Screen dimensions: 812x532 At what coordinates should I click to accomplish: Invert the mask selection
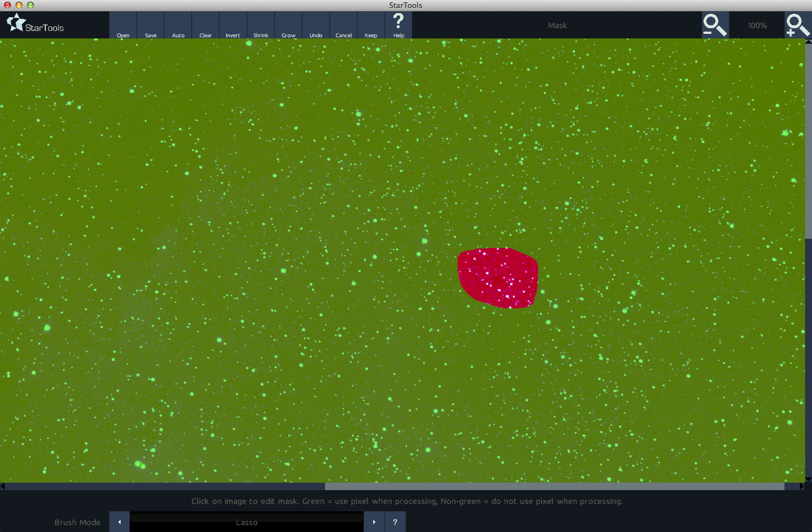[x=233, y=25]
